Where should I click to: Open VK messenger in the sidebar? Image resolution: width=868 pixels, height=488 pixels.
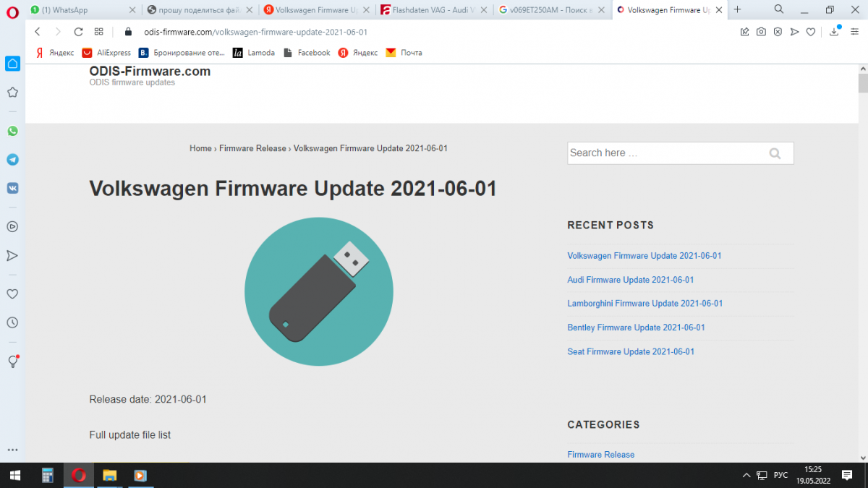(x=12, y=188)
